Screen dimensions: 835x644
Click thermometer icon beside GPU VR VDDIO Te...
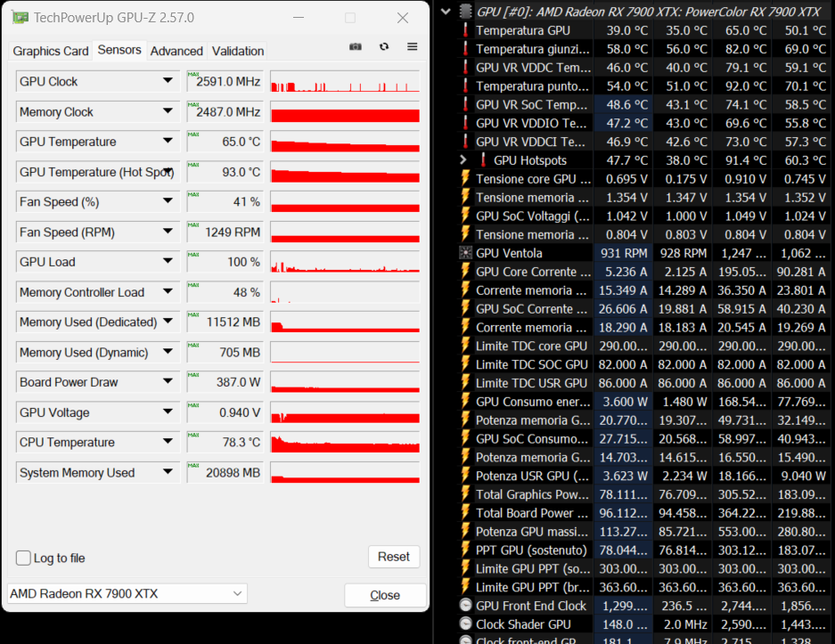pos(465,123)
